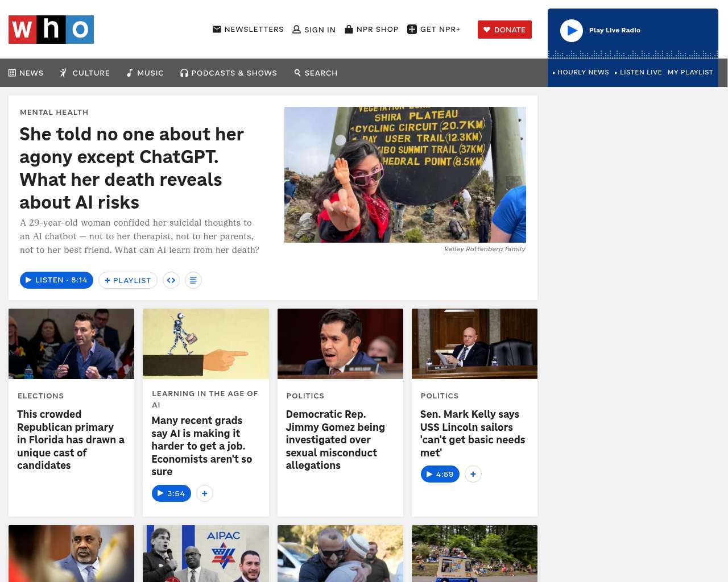This screenshot has width=728, height=582.
Task: Open the NPR Shop bag link
Action: (371, 30)
